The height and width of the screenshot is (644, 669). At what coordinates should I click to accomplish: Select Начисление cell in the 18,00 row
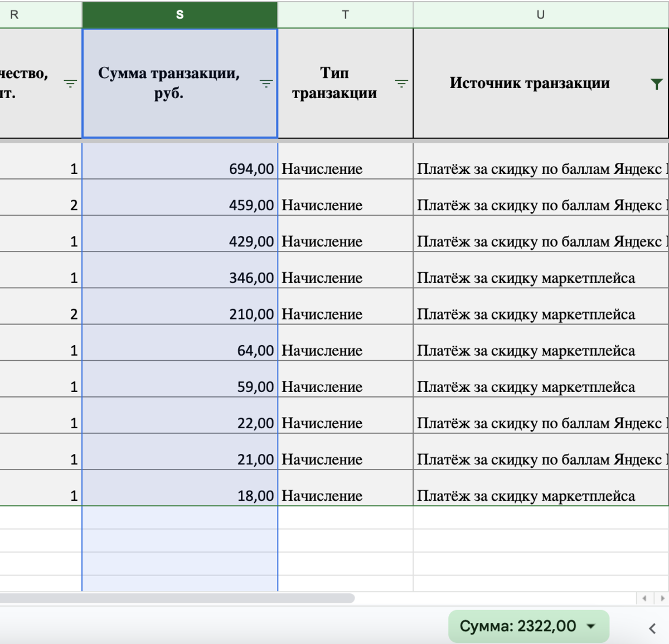(x=345, y=487)
